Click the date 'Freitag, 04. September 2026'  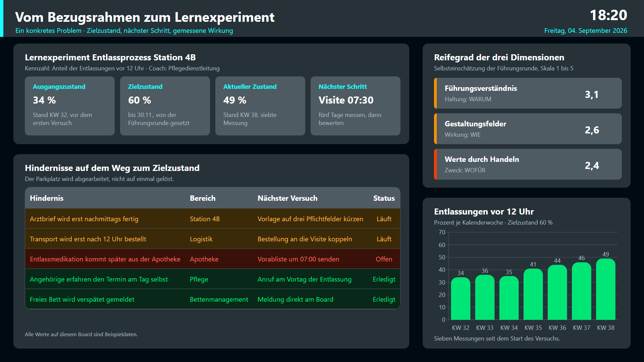pyautogui.click(x=586, y=31)
